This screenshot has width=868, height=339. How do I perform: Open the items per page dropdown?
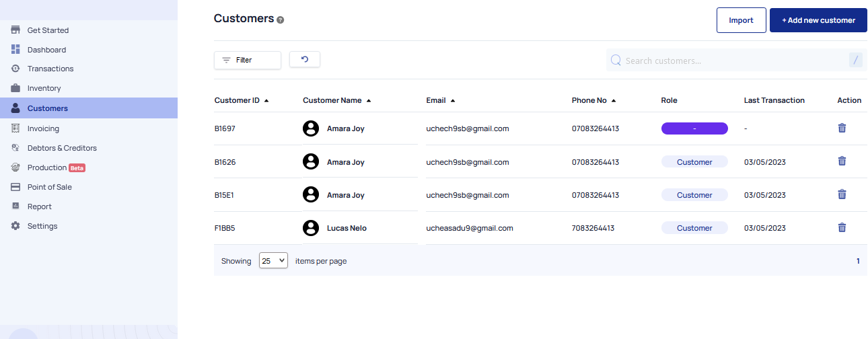(273, 260)
